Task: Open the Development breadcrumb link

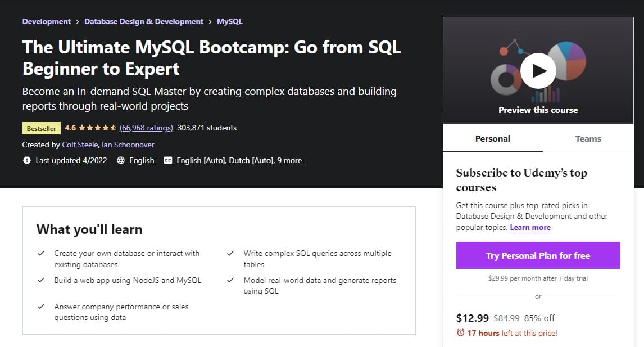Action: 47,21
